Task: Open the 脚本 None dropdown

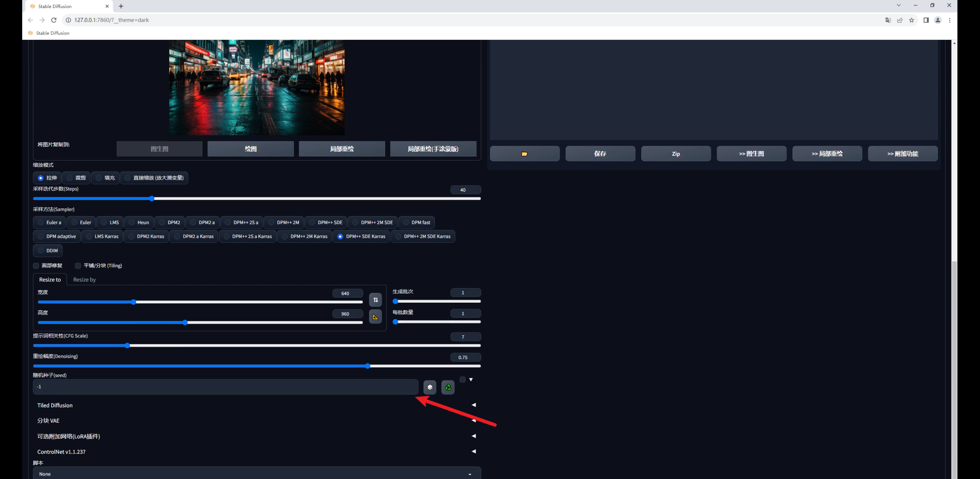Action: click(256, 474)
